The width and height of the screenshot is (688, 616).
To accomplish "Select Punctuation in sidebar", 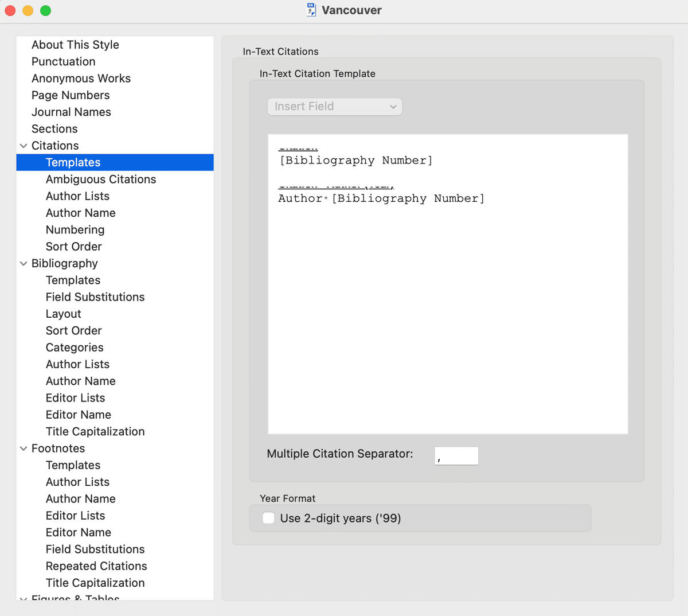I will coord(63,61).
